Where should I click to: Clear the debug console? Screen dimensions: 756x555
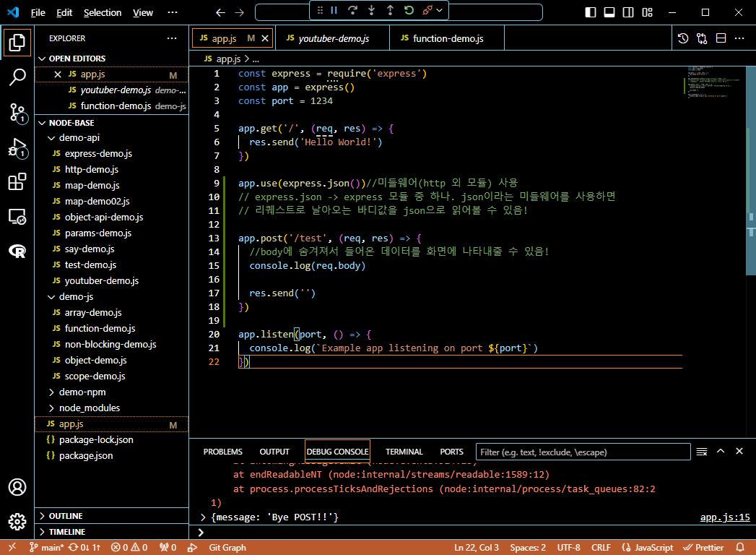tap(702, 451)
